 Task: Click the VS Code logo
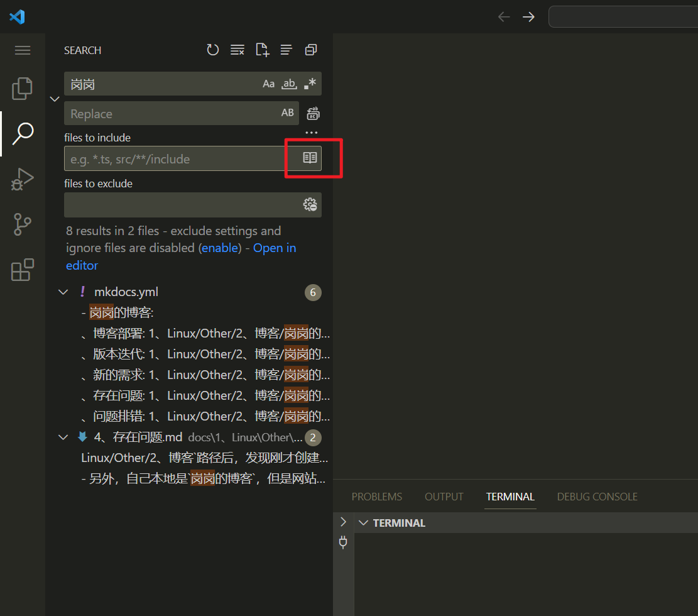17,17
